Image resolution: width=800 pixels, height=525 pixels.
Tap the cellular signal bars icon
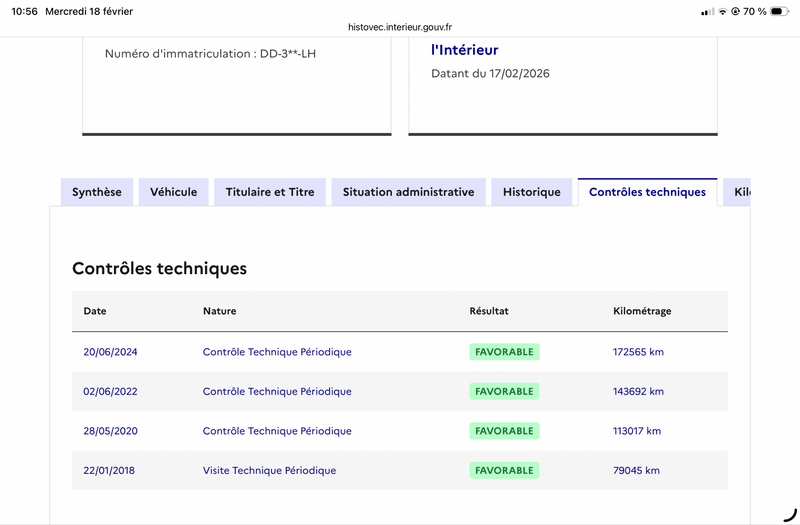pyautogui.click(x=707, y=12)
